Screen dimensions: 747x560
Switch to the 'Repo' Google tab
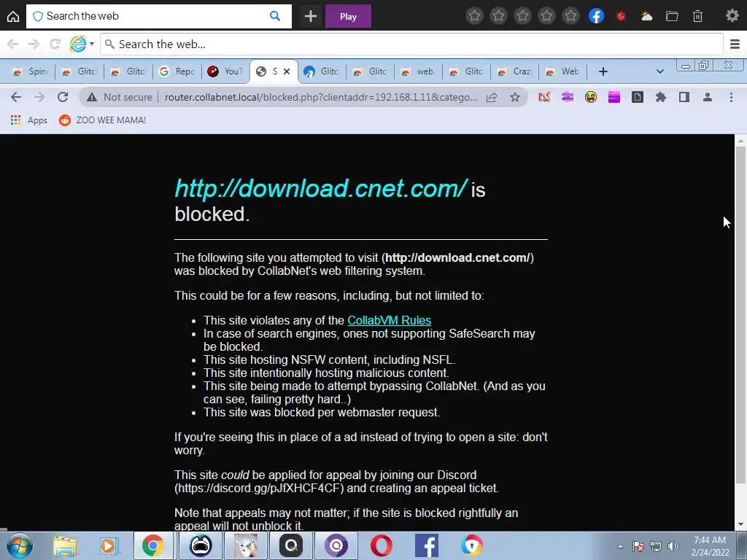point(177,71)
